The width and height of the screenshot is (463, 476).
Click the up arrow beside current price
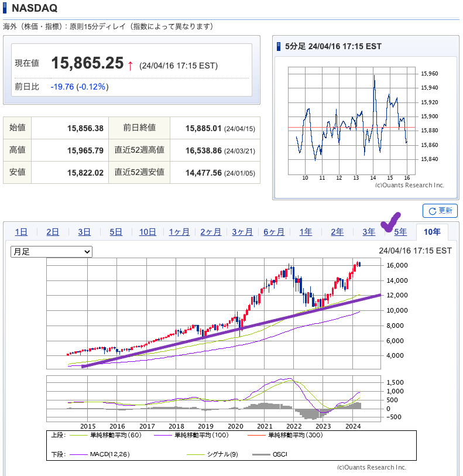tap(130, 65)
